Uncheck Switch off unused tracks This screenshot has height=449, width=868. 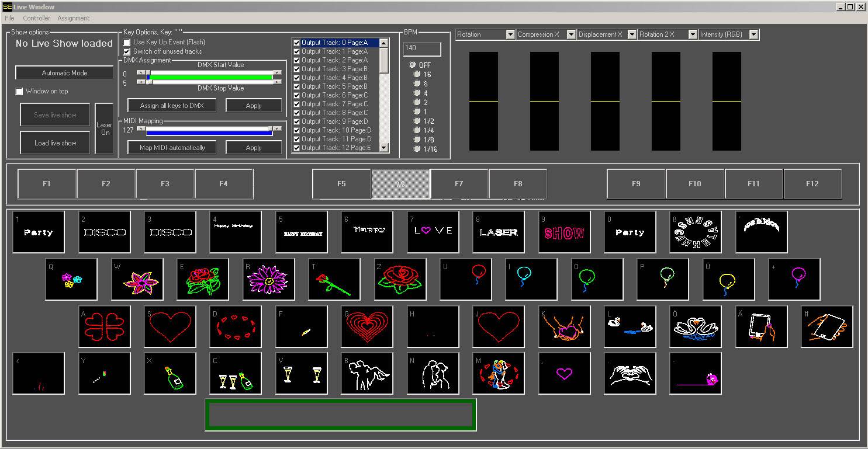point(127,51)
